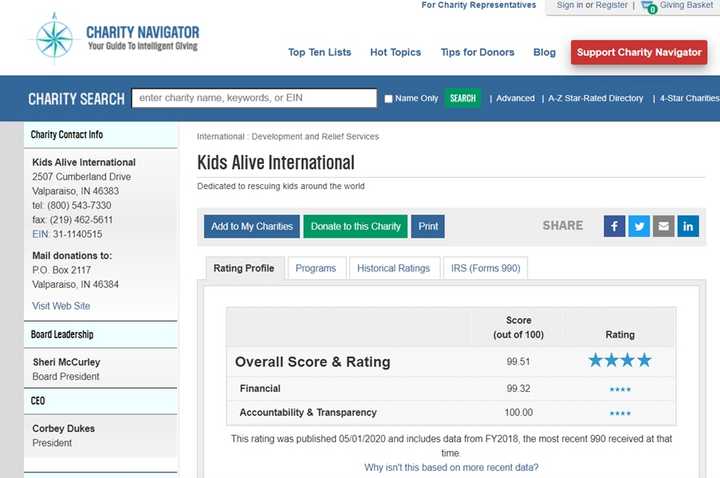Click overall score value 99.51
The height and width of the screenshot is (478, 720).
click(x=518, y=362)
